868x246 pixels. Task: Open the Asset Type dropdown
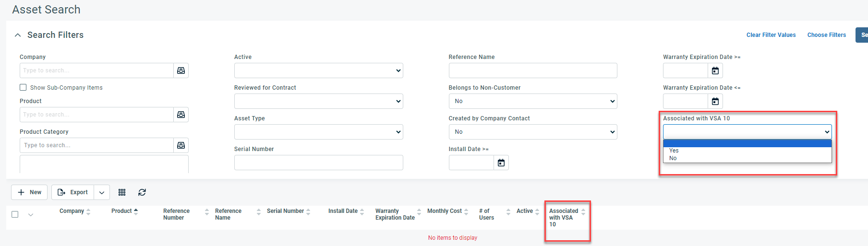[x=318, y=132]
